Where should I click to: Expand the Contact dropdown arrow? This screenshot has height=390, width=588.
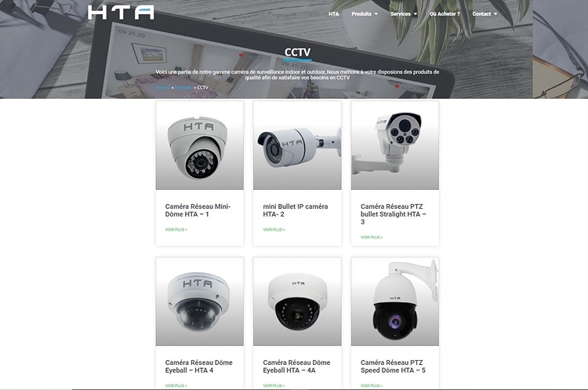(495, 14)
